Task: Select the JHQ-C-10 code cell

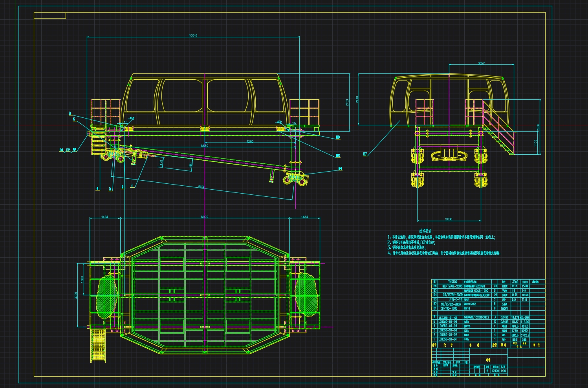Action: tap(456, 299)
